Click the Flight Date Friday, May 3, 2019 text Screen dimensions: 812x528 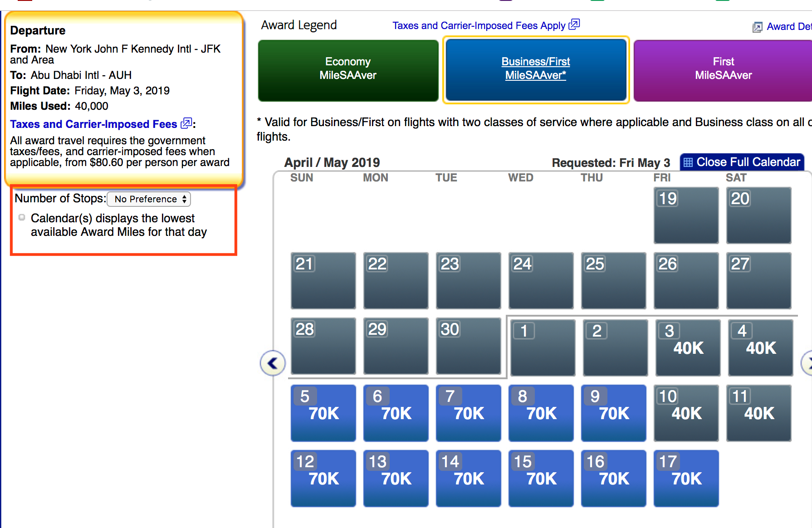pos(90,91)
